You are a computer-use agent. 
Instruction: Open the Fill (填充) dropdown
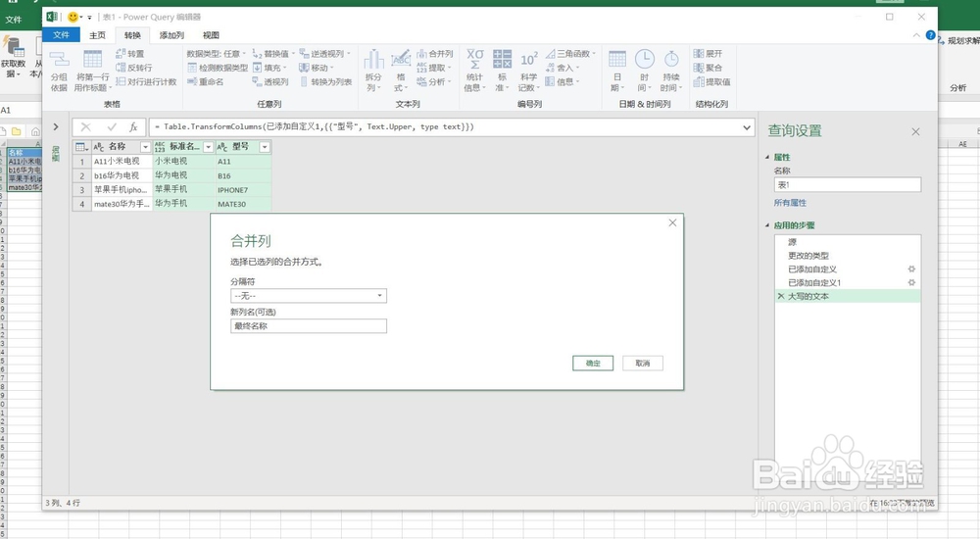(270, 68)
